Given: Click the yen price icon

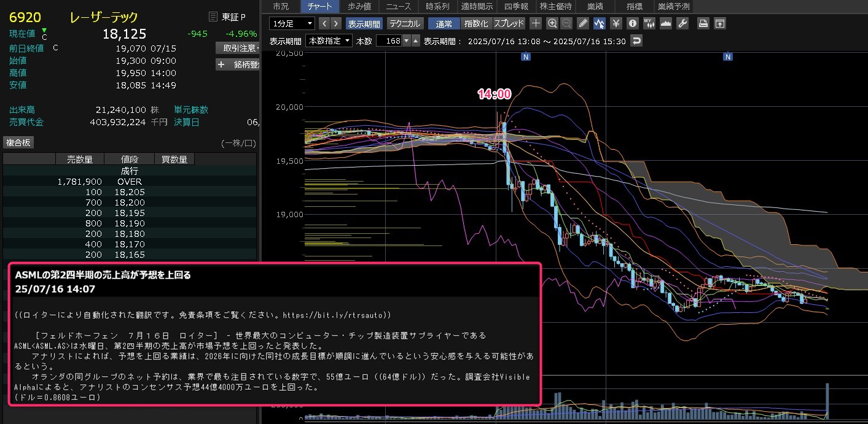Looking at the screenshot, I should (616, 23).
